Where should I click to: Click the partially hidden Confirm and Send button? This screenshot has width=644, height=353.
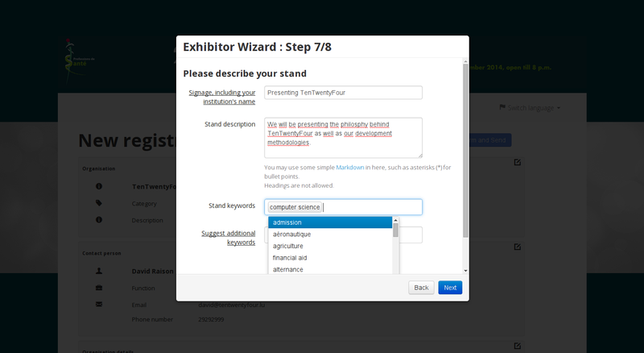tap(490, 140)
